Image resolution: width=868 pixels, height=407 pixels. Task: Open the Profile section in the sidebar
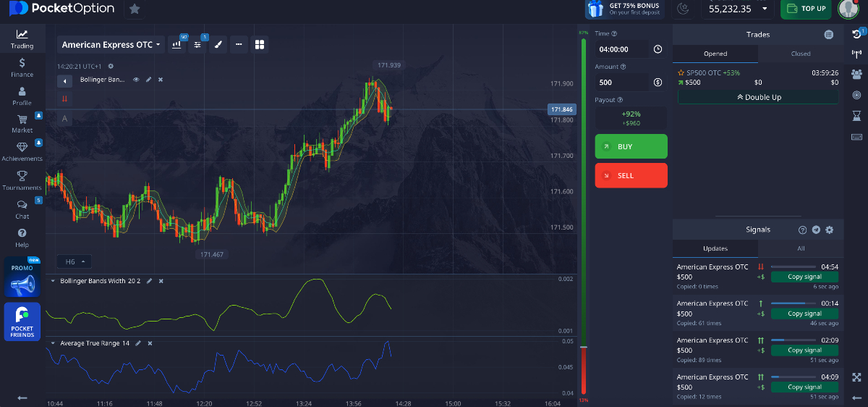pyautogui.click(x=22, y=96)
